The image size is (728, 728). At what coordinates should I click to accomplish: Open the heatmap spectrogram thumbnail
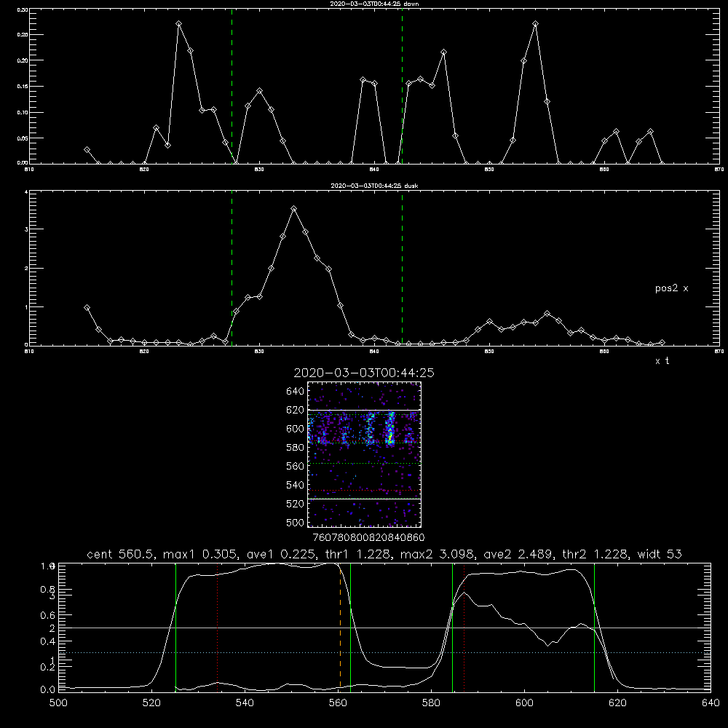365,454
